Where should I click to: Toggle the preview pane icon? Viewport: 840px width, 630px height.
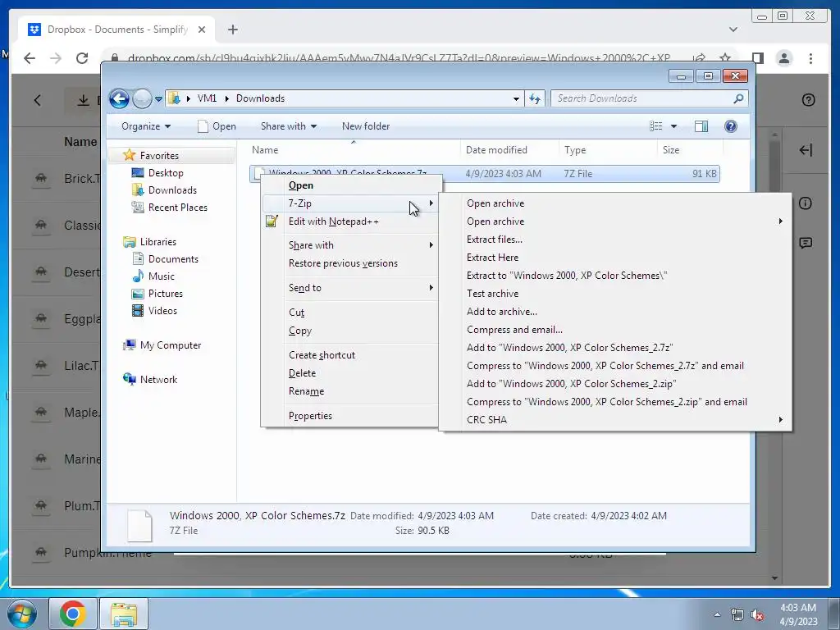[701, 126]
